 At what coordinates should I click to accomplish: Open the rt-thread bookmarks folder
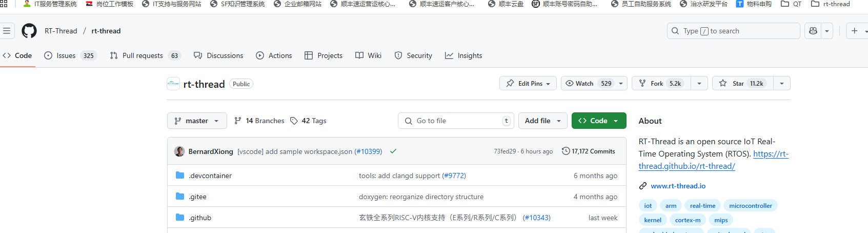pyautogui.click(x=831, y=4)
